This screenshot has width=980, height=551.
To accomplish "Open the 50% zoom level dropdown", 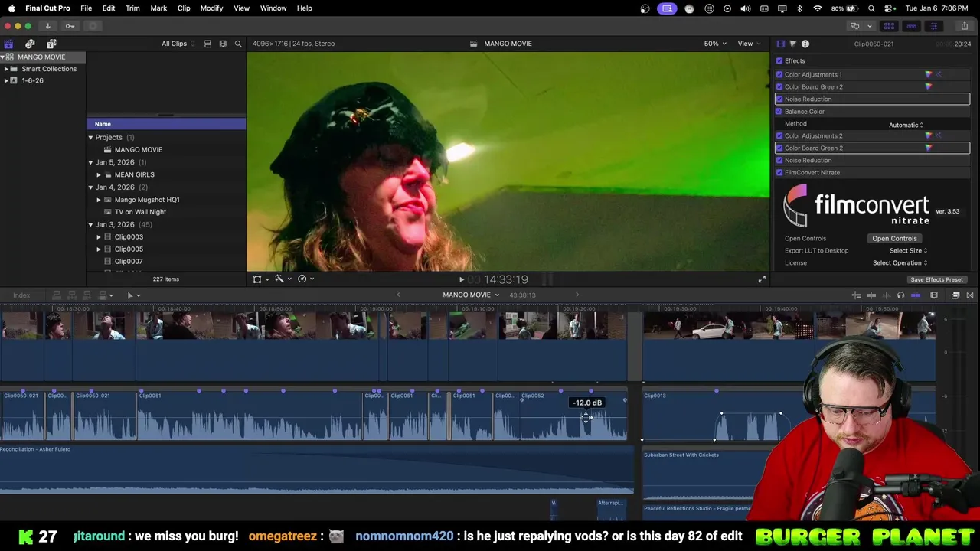I will [x=715, y=44].
